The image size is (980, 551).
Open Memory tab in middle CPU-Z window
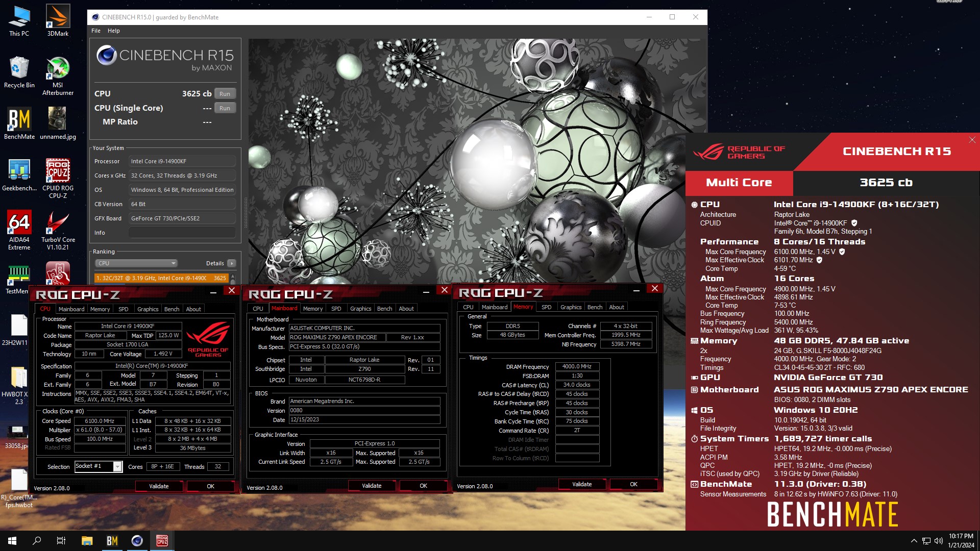pos(313,309)
